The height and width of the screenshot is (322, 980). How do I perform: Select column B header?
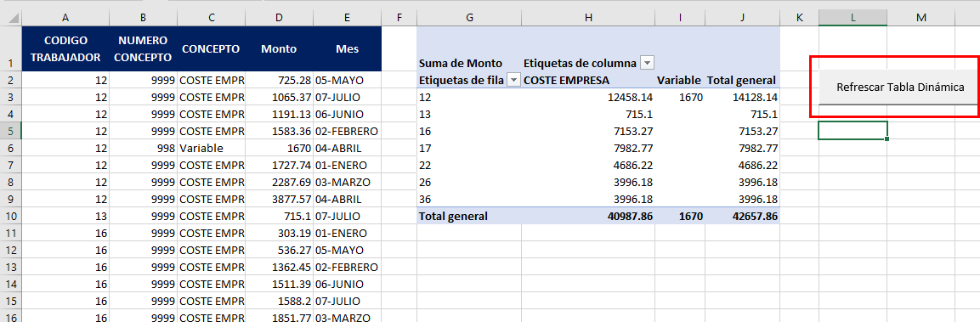point(143,18)
